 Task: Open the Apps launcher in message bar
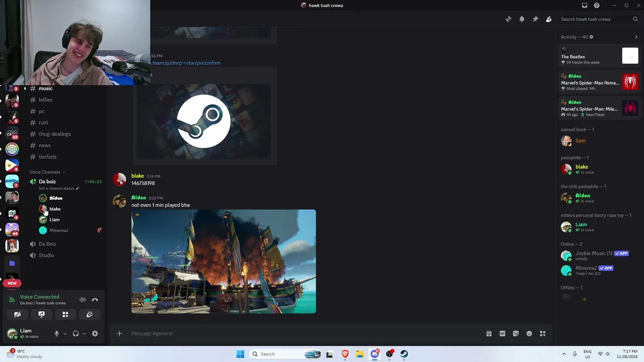pyautogui.click(x=542, y=333)
